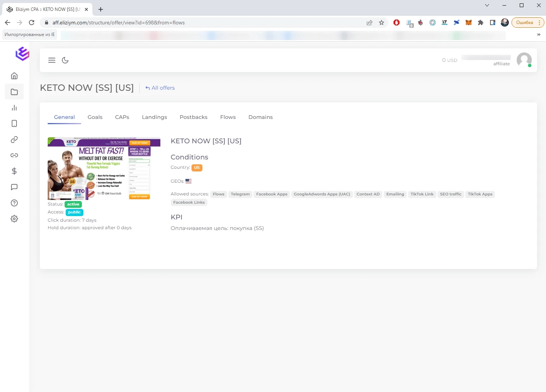The image size is (546, 392).
Task: Open the chain link sidebar icon
Action: coord(14,140)
